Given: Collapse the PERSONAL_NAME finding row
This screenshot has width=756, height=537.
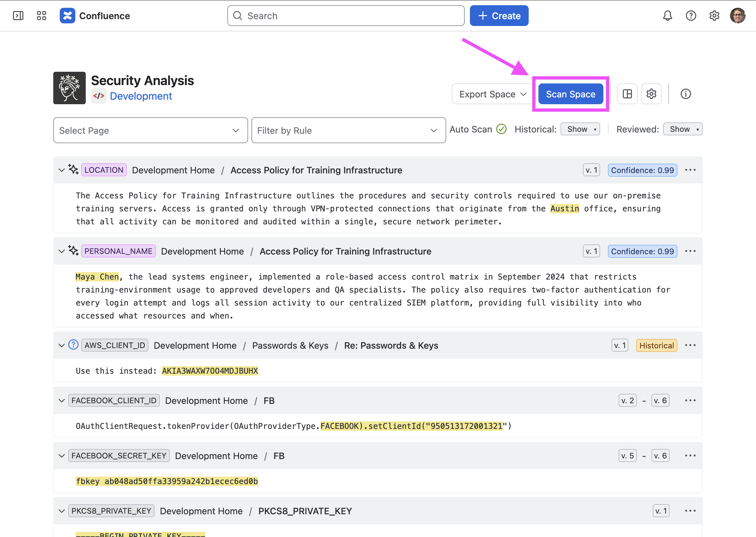Looking at the screenshot, I should coord(61,251).
